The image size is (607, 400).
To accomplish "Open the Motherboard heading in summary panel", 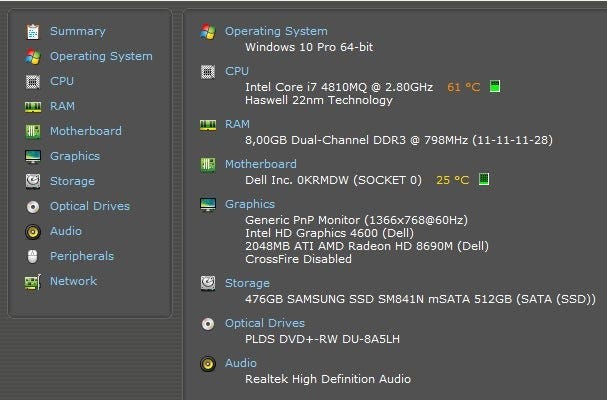I will click(260, 165).
